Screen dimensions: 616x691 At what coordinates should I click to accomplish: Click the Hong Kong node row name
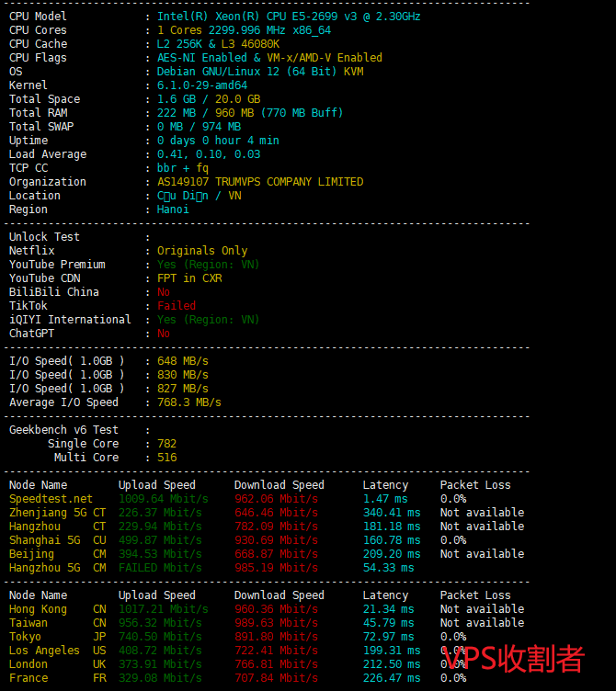click(x=38, y=609)
